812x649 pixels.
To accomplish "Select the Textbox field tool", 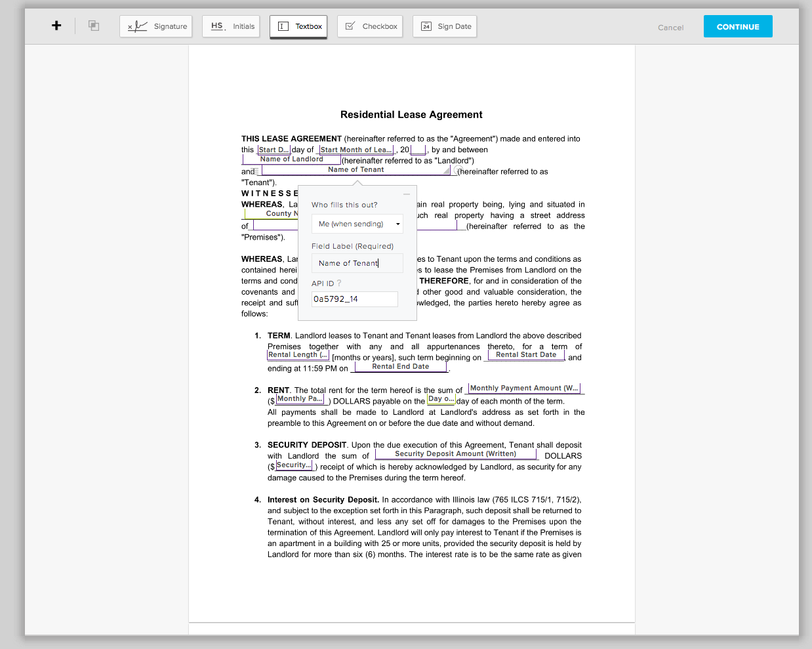I will pos(298,26).
